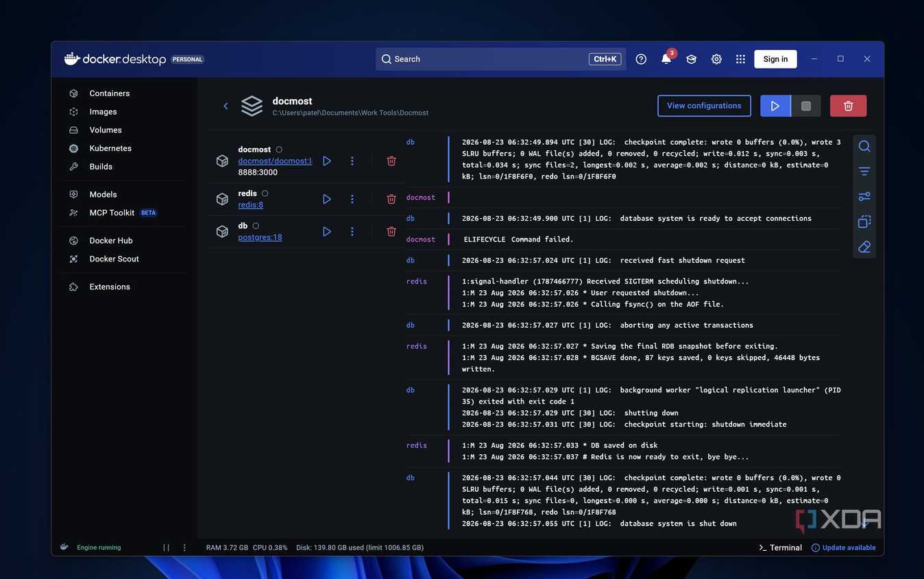Start the docmost stack with blue play button
Screen dimensions: 924x579
[775, 106]
